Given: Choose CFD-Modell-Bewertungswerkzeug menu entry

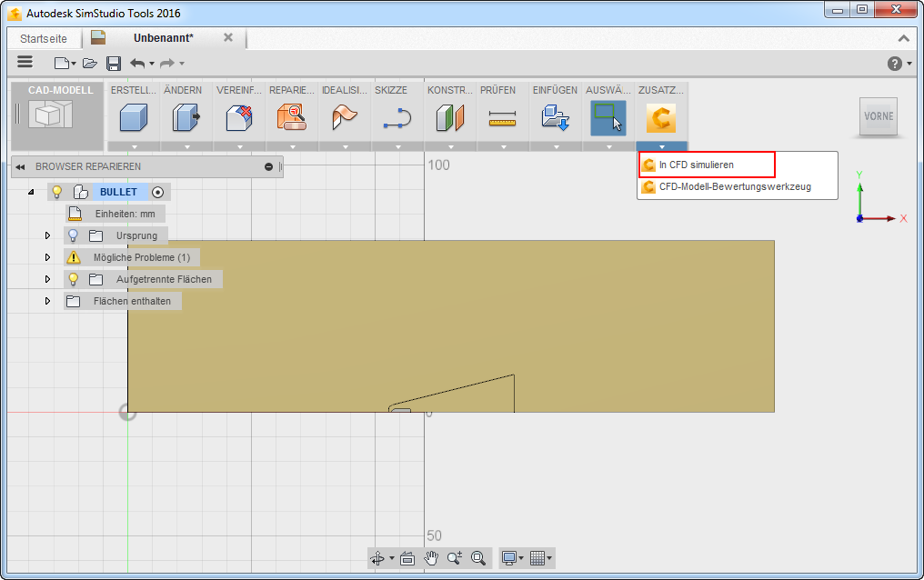Looking at the screenshot, I should coord(738,186).
